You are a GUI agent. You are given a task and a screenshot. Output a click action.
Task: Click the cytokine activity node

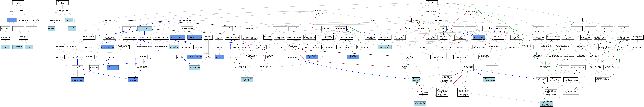18,47
